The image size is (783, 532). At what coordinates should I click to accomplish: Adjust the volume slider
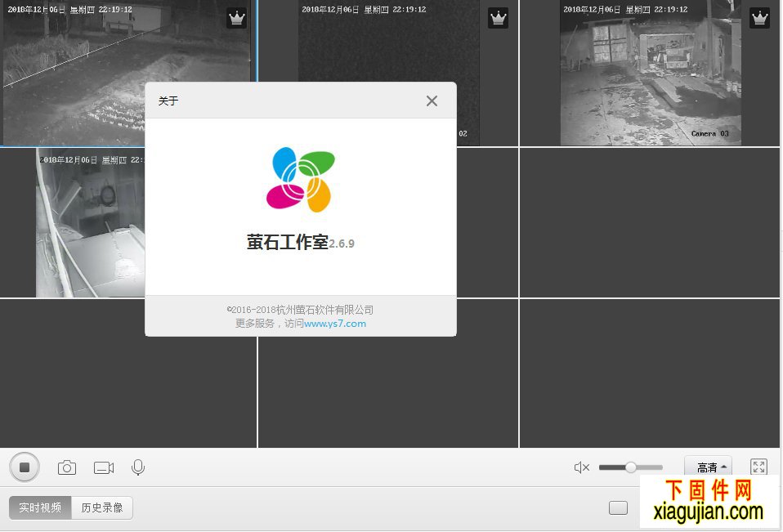[x=630, y=467]
